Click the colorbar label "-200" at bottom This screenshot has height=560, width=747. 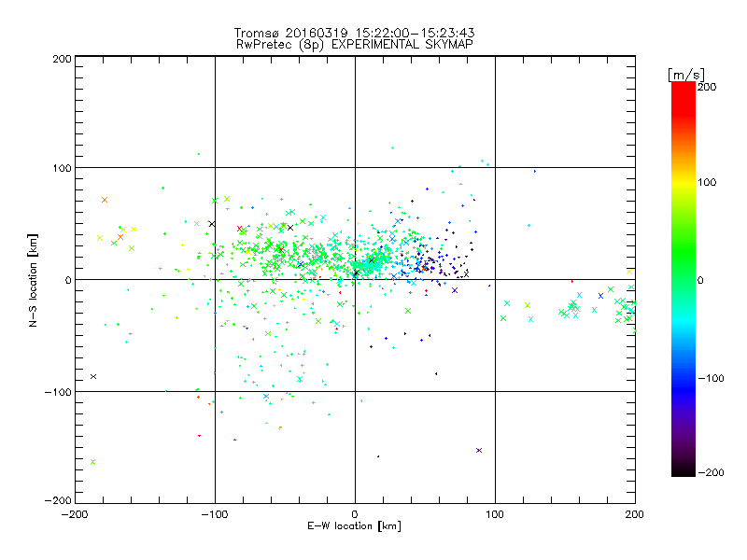click(711, 472)
